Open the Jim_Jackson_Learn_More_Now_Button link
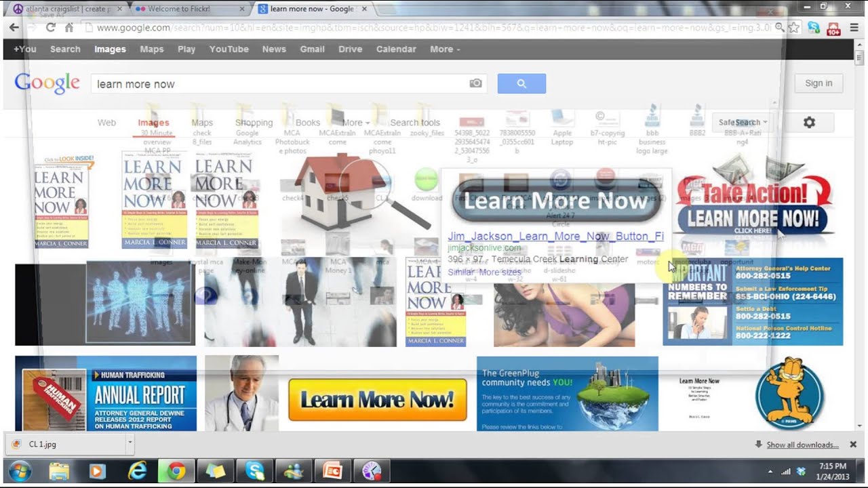 pos(555,236)
